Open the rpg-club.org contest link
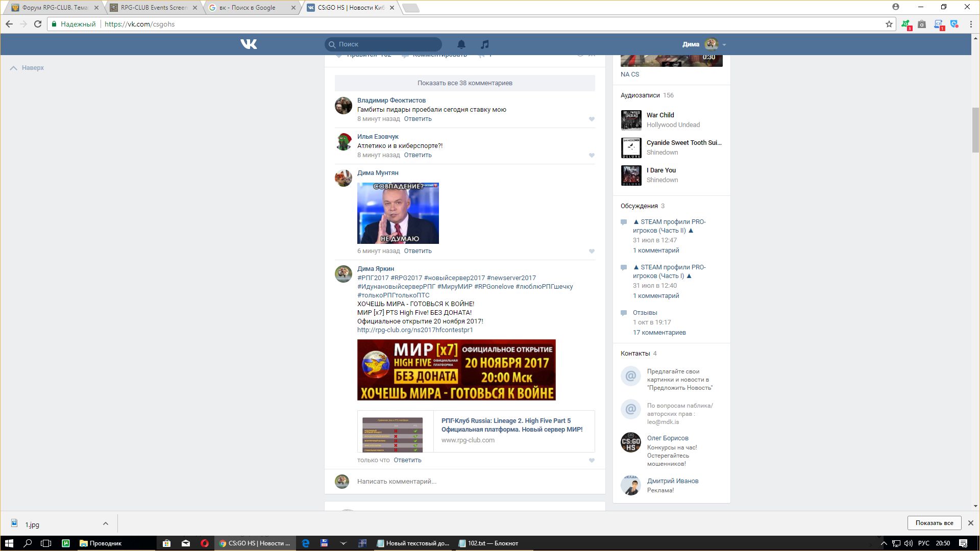 (414, 330)
